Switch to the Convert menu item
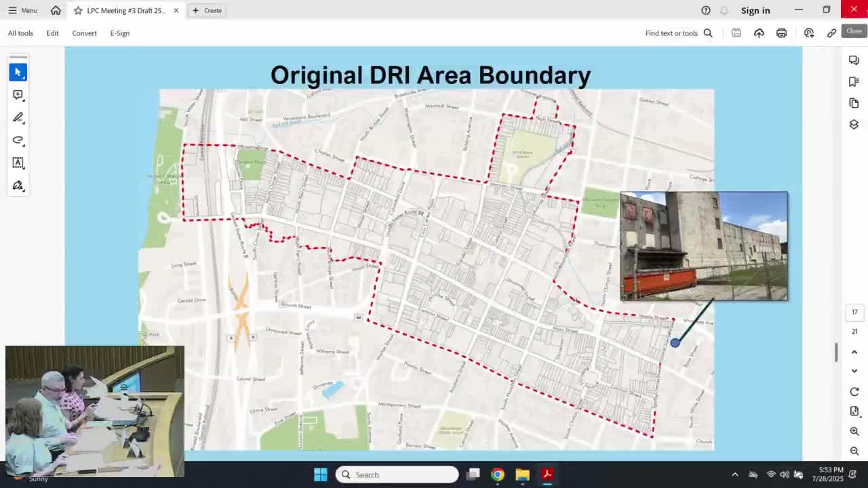 tap(84, 33)
